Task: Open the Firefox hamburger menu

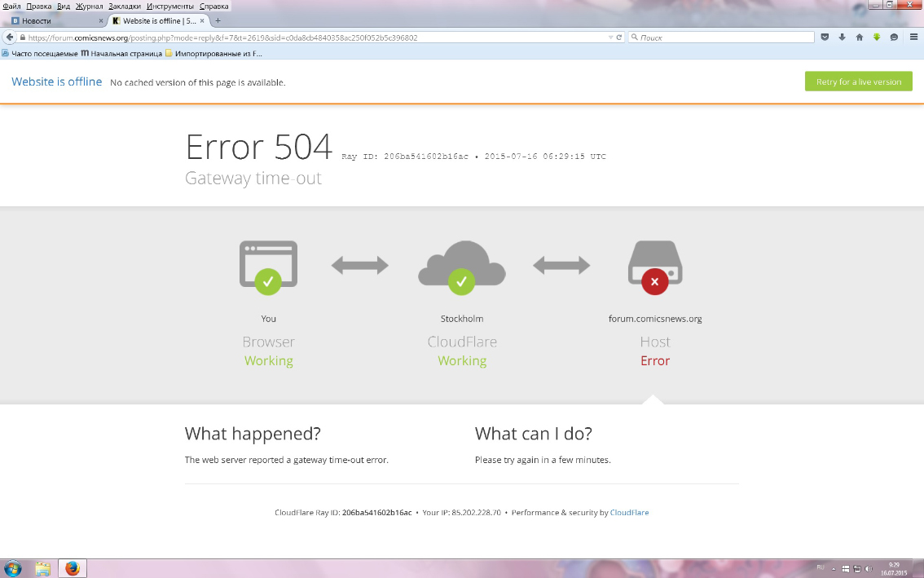Action: [x=913, y=38]
